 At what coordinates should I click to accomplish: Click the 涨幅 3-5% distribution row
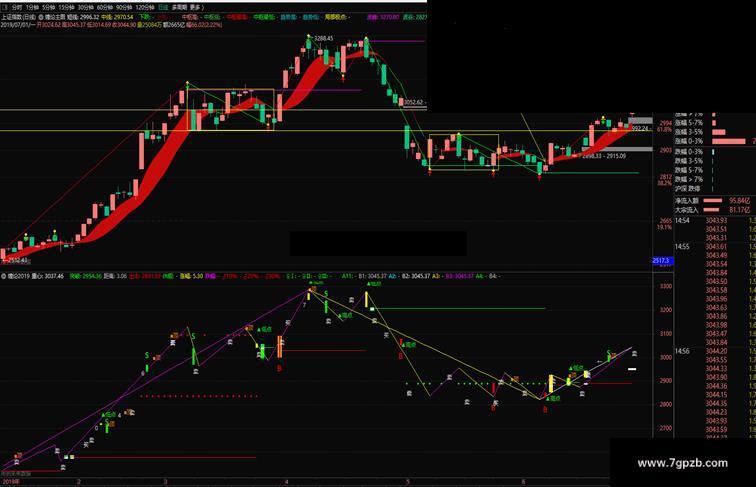pos(715,132)
